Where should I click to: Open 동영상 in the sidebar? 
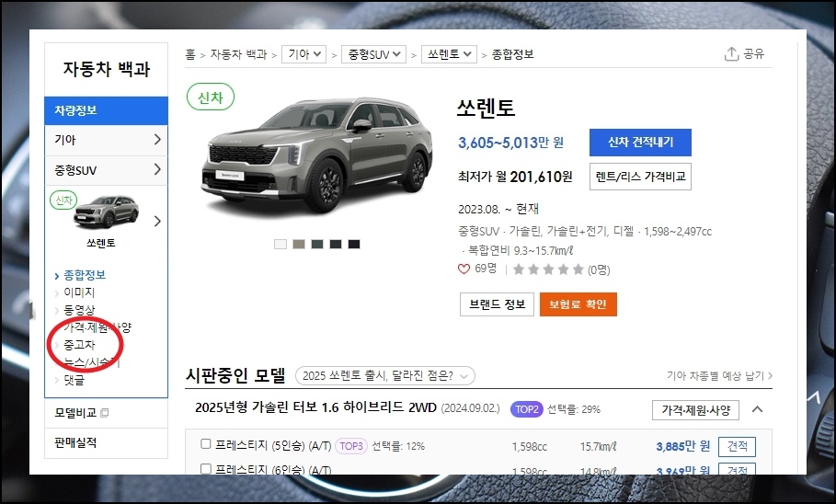tap(79, 310)
